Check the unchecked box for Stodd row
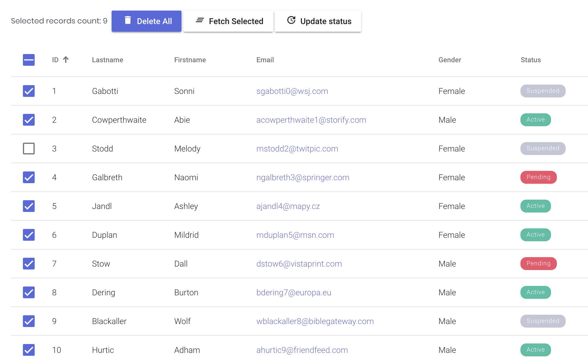This screenshot has height=364, width=588. [x=29, y=149]
